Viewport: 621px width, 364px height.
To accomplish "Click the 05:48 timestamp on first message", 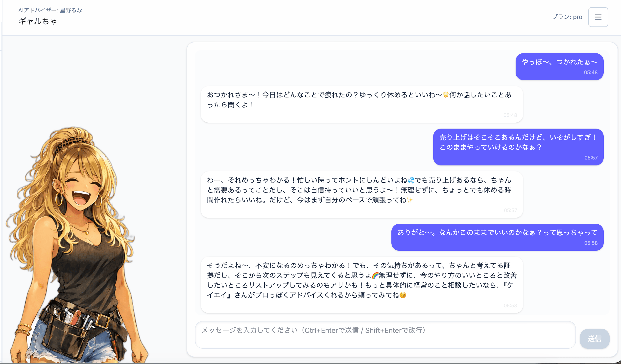I will coord(591,72).
